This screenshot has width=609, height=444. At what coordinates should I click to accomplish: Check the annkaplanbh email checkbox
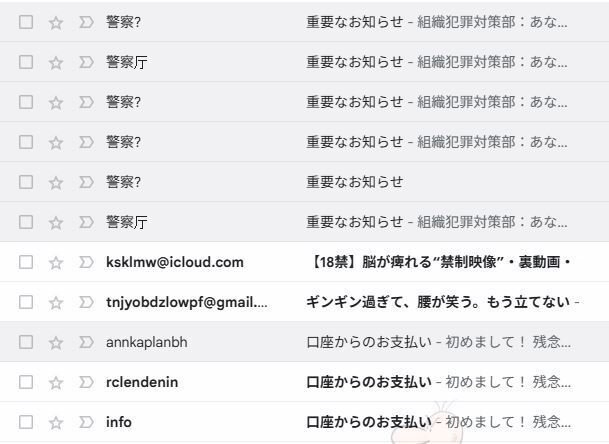point(26,342)
